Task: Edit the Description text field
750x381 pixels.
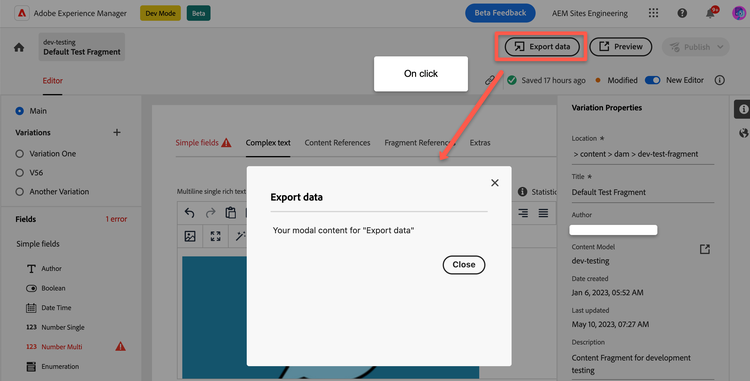Action: pyautogui.click(x=642, y=364)
